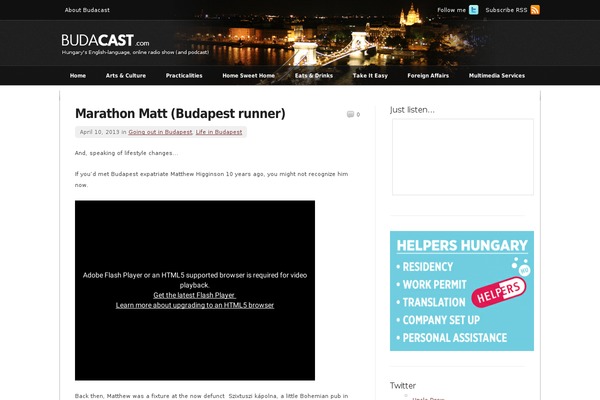Click the Twitter bird icon in header
This screenshot has height=400, width=600.
click(474, 10)
